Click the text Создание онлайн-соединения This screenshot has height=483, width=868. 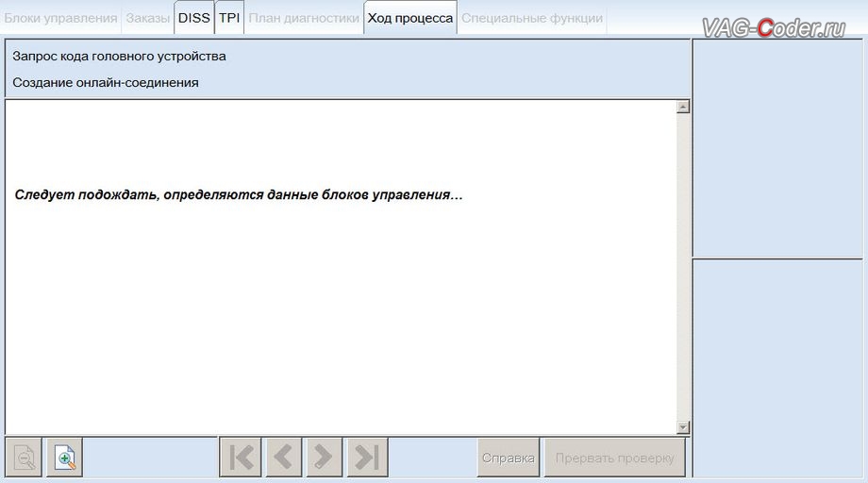coord(105,83)
